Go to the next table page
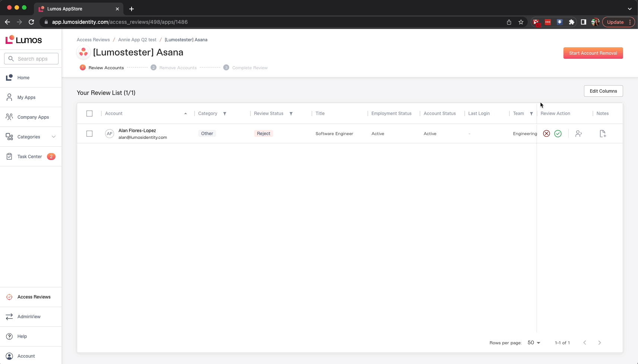Image resolution: width=638 pixels, height=364 pixels. pyautogui.click(x=600, y=342)
